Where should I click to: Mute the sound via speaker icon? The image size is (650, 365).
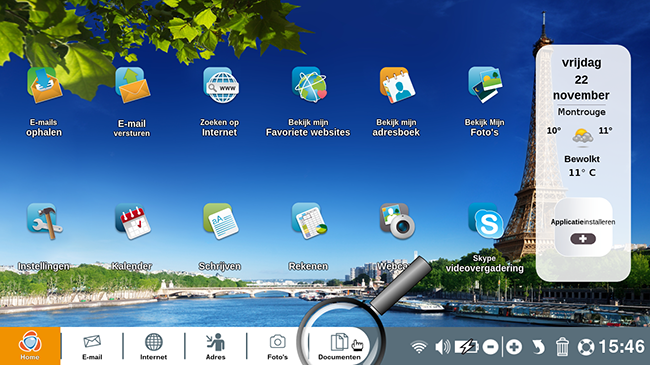(442, 347)
